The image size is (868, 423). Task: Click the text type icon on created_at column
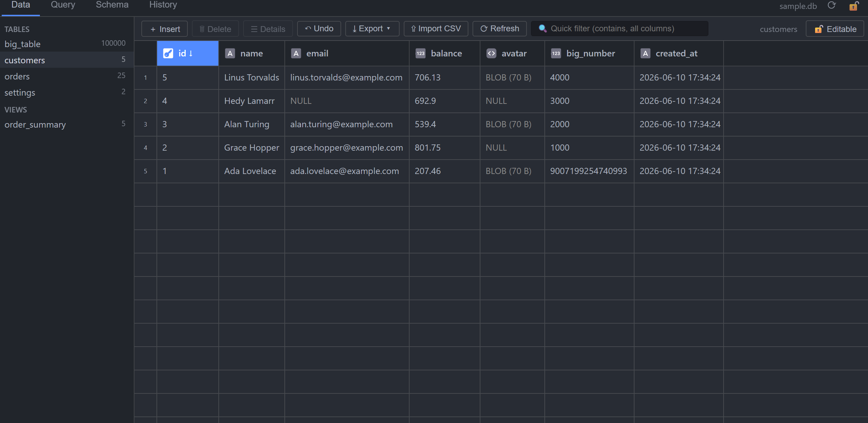pos(645,53)
